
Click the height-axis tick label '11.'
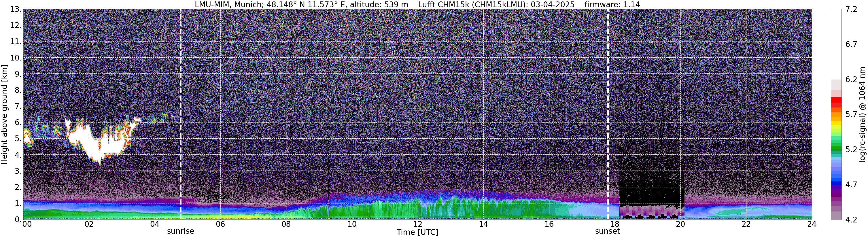(16, 42)
